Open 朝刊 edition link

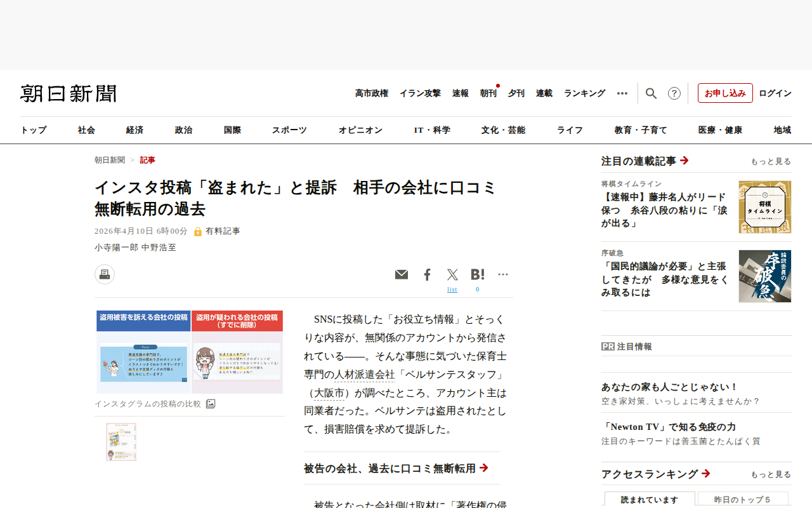[x=488, y=93]
